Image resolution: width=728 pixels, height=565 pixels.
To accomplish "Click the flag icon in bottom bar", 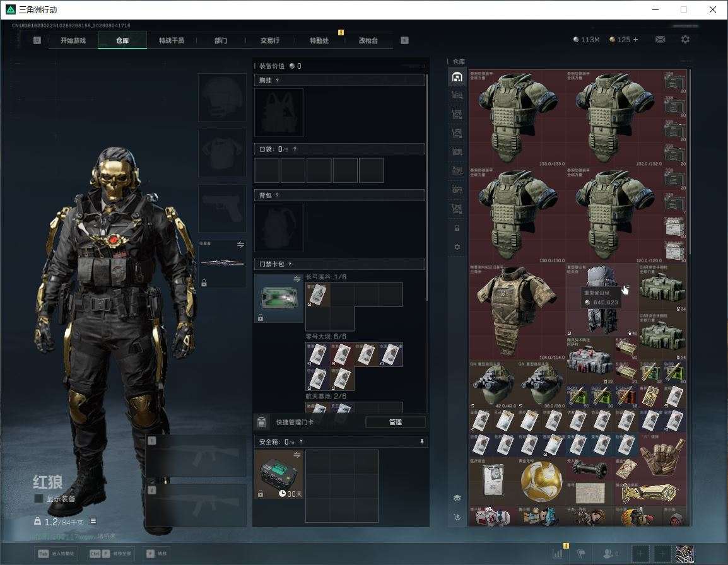I will click(581, 553).
